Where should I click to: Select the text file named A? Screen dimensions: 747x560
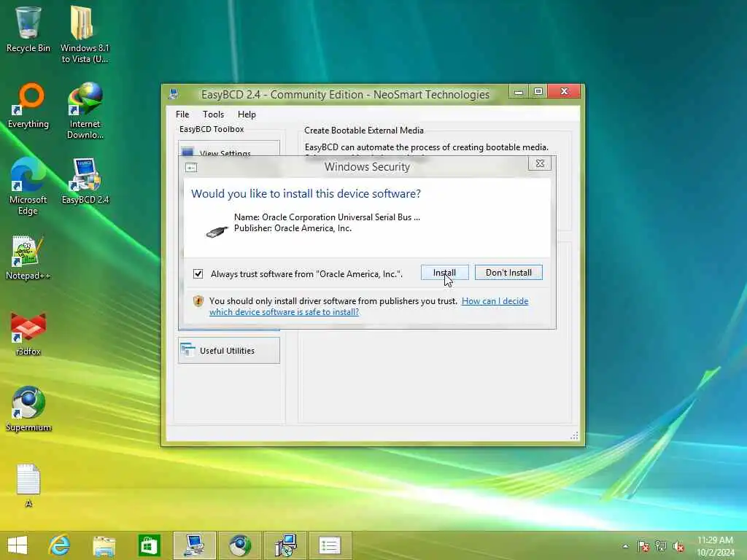(x=28, y=485)
